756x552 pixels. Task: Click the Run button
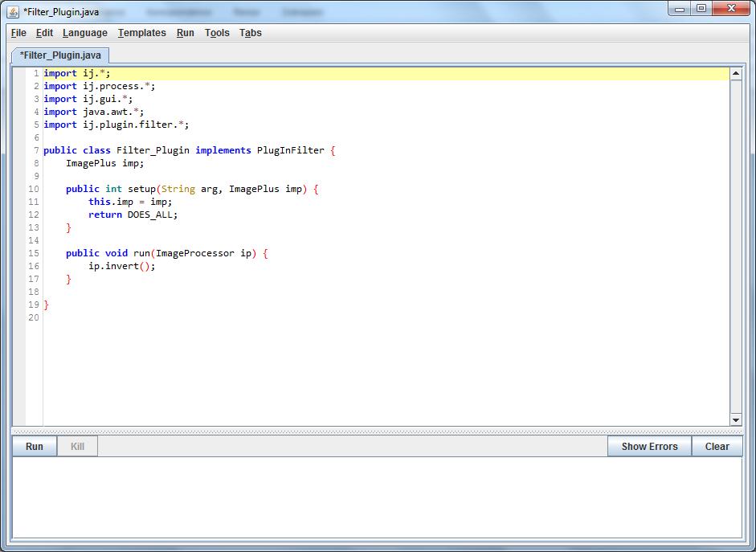35,447
